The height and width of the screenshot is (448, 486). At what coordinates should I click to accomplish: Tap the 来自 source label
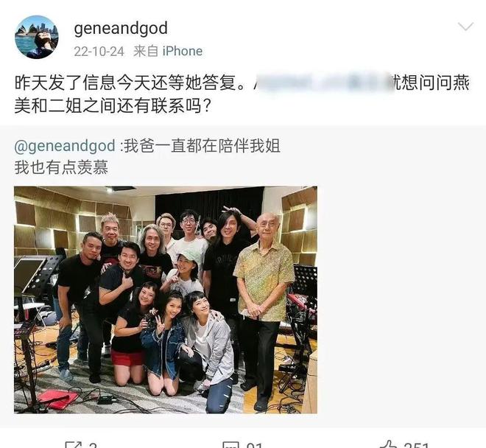146,51
